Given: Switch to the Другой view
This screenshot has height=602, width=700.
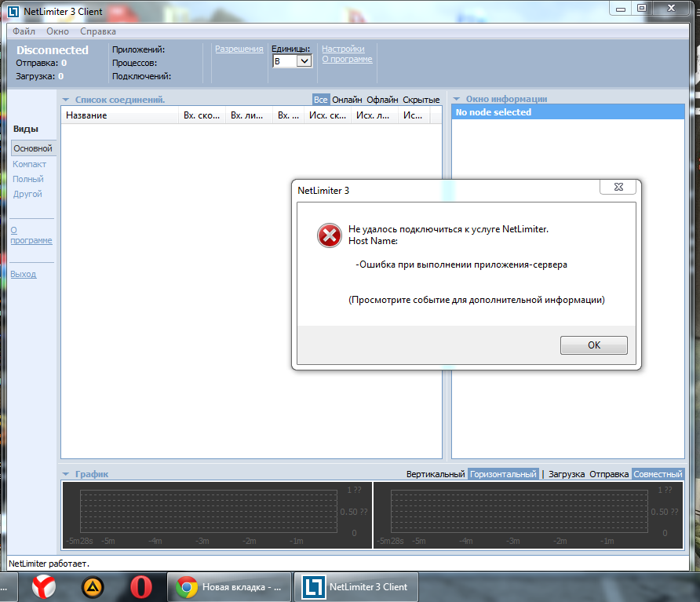Looking at the screenshot, I should 27,194.
